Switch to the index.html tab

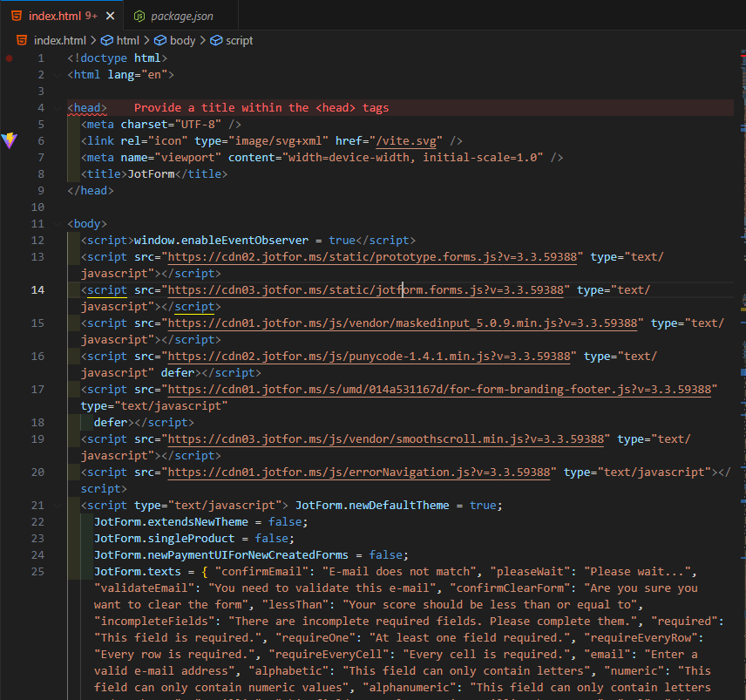[x=62, y=17]
